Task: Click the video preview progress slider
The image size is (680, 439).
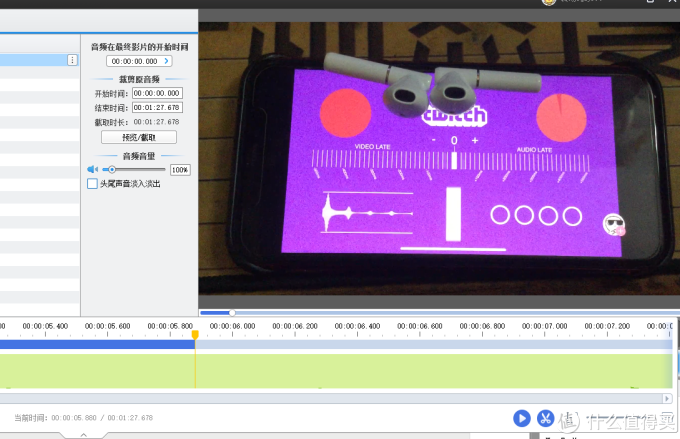Action: pos(439,312)
